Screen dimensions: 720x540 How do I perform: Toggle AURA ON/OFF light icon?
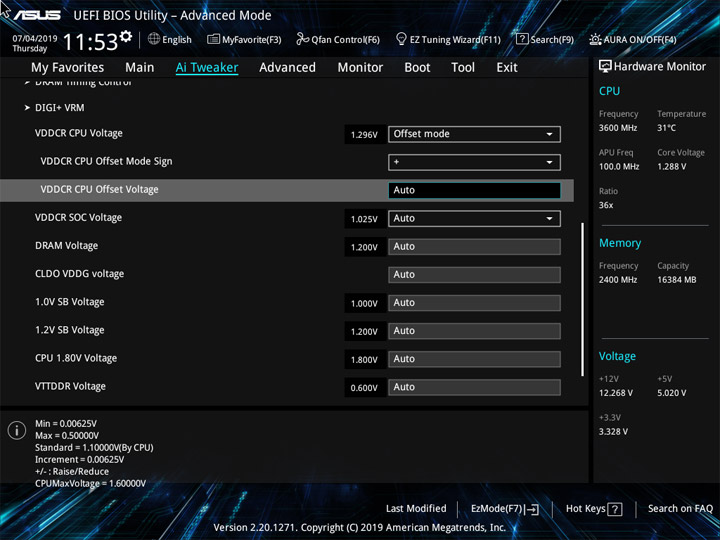(x=595, y=39)
